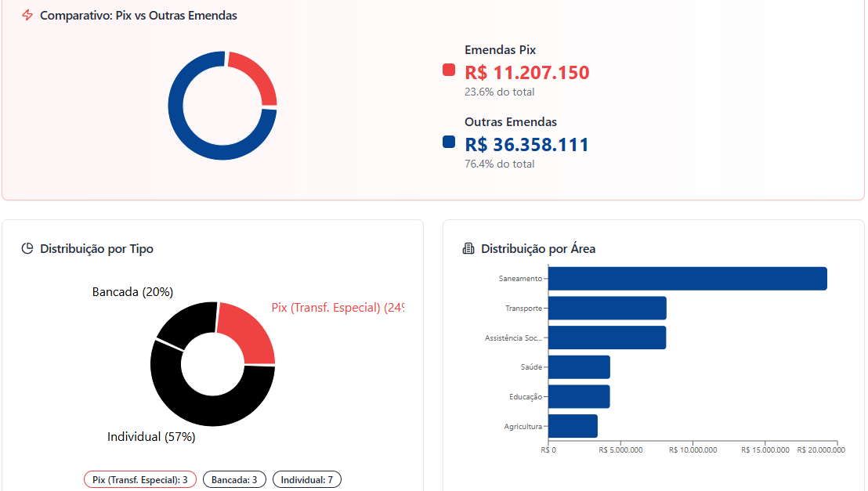Click the blue Outras Emendas legend square
Viewport: 868px width, 491px height.
(449, 142)
